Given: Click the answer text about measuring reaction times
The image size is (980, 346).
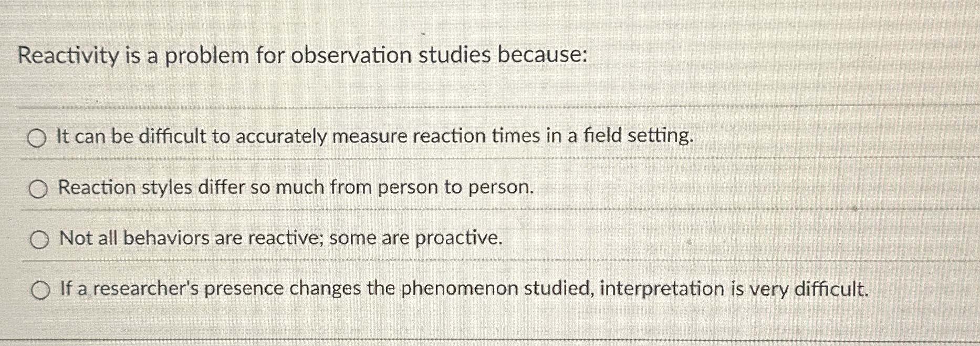Looking at the screenshot, I should [376, 137].
